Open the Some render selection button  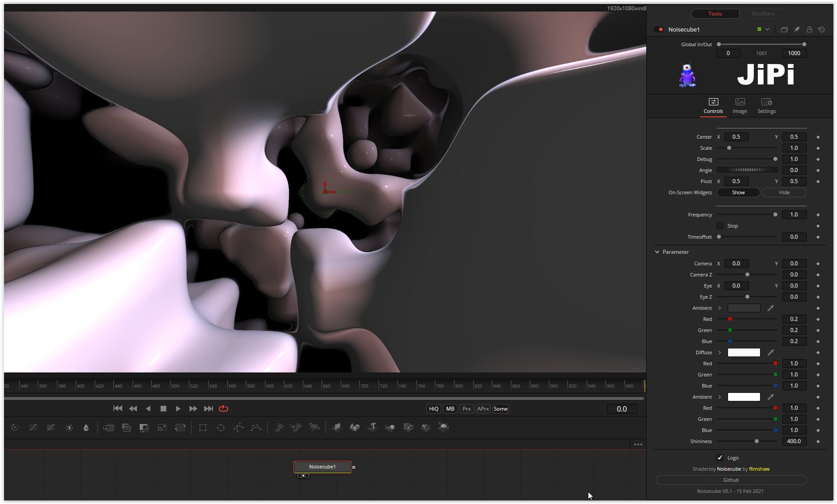(501, 409)
